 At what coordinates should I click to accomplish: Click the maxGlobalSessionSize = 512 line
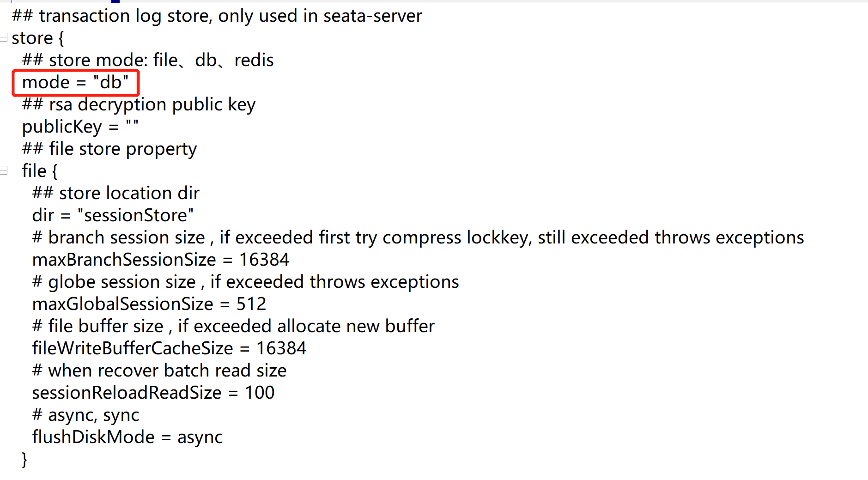pos(149,304)
